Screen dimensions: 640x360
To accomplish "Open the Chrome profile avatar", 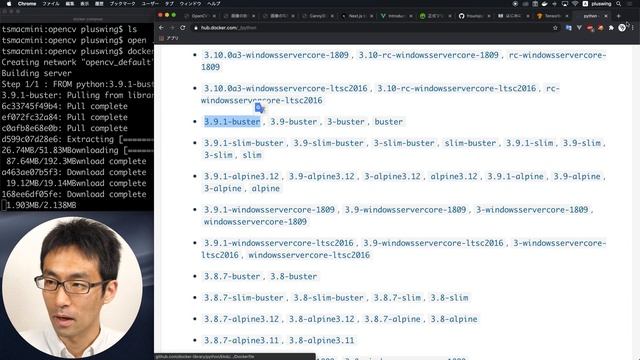I will pos(622,28).
